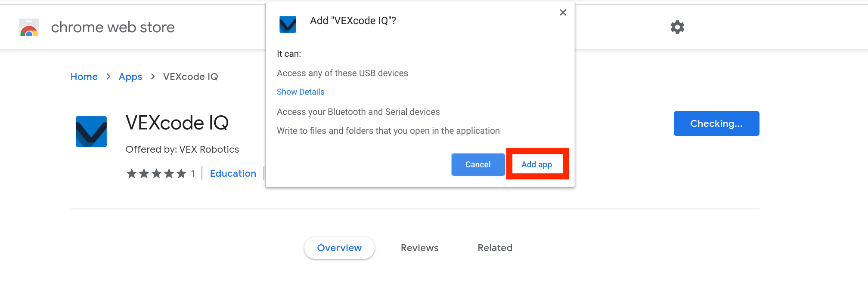Click Add app to install VEXcode IQ

(x=536, y=164)
